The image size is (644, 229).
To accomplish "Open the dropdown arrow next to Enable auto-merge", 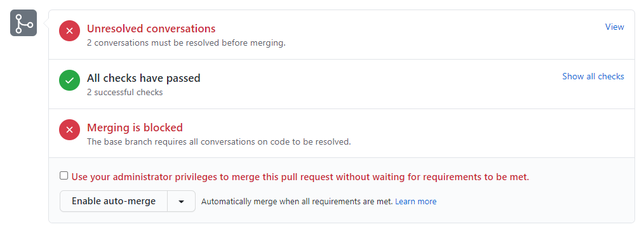I will click(x=181, y=202).
